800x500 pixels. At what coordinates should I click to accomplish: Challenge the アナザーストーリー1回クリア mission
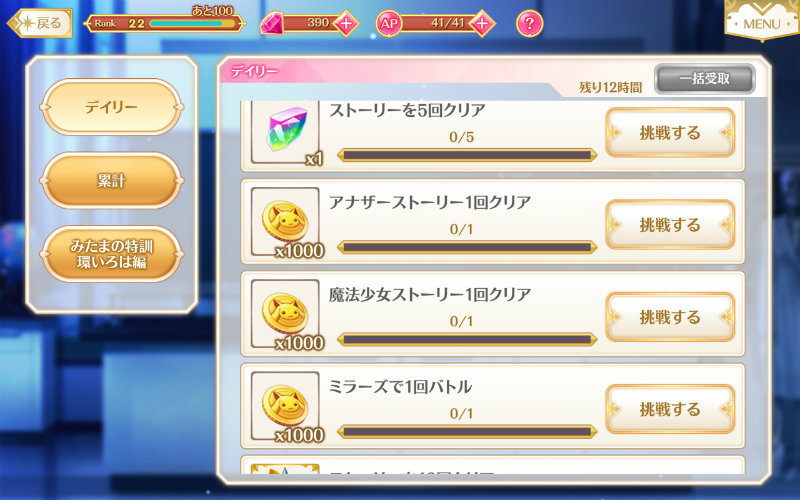click(670, 225)
